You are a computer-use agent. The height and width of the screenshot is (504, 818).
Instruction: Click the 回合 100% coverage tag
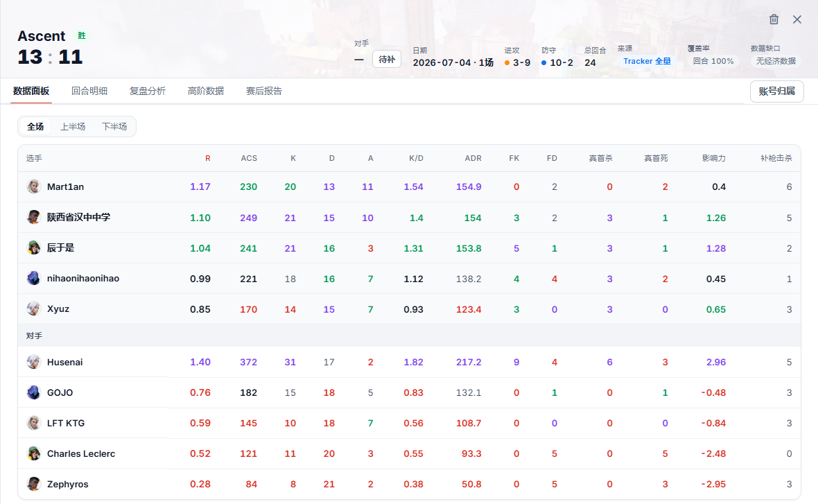point(713,61)
